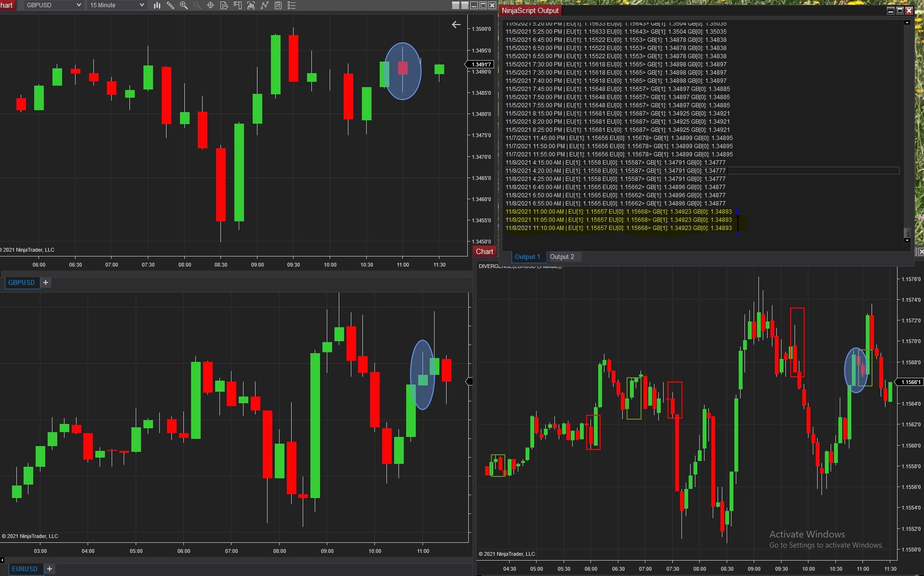
Task: Select the Output 1 tab
Action: 527,257
